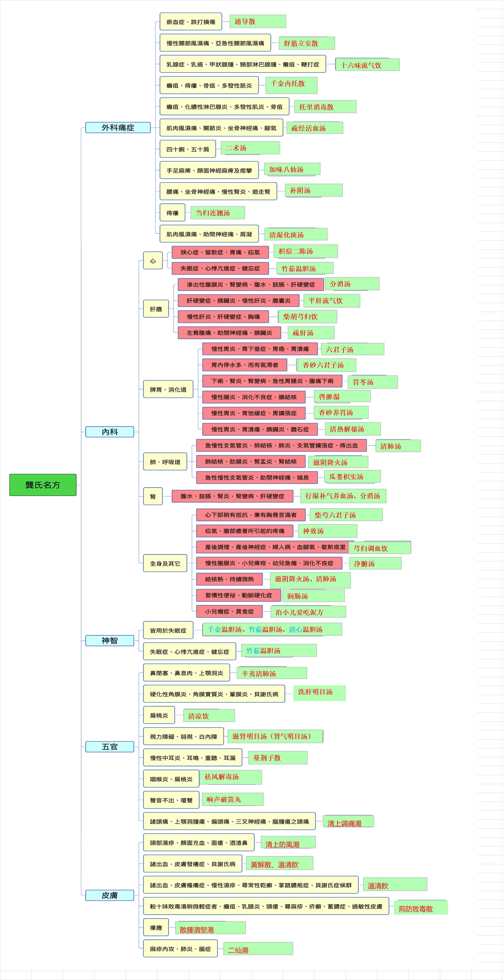
Task: Select the 散腫潰堅湯 formula label
Action: point(211,928)
